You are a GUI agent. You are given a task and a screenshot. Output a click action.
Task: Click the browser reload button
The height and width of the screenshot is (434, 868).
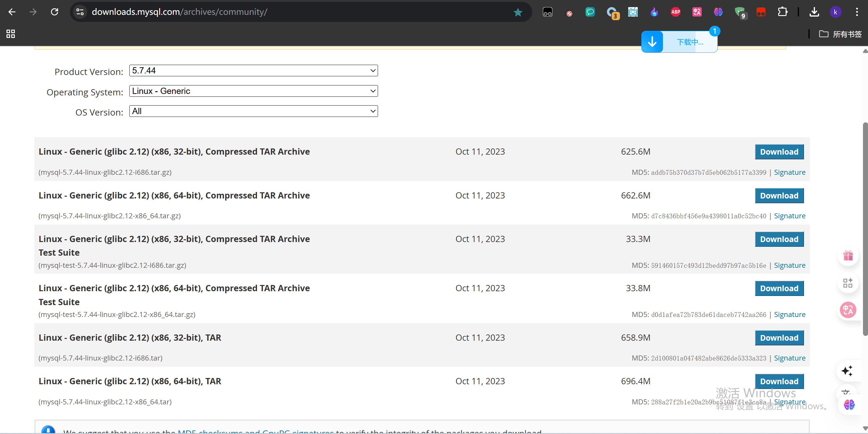coord(54,12)
